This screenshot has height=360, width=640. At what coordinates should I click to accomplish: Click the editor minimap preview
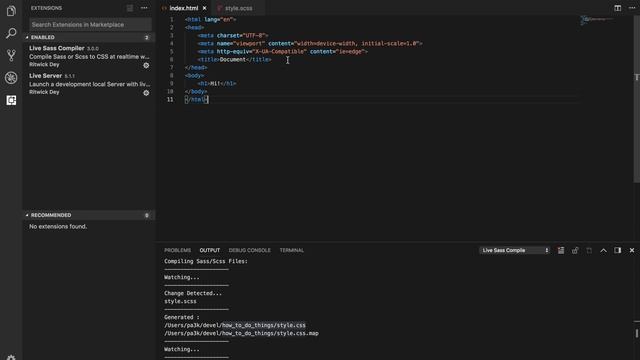[597, 20]
